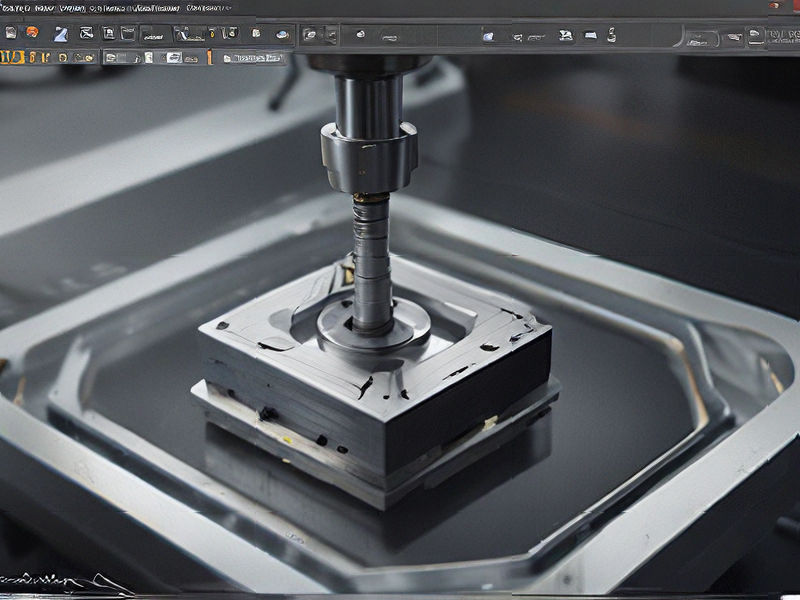Click the round orange ball icon in the upper toolbar row

pyautogui.click(x=32, y=32)
